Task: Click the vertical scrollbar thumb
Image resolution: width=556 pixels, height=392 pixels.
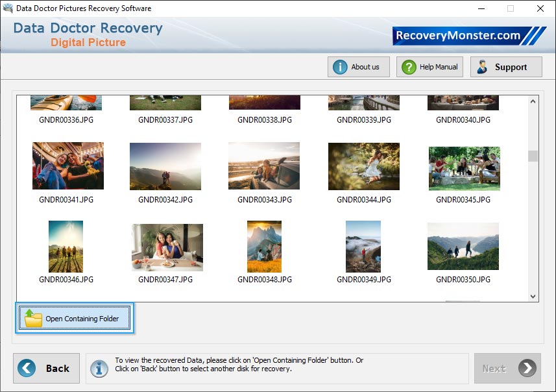Action: click(533, 156)
